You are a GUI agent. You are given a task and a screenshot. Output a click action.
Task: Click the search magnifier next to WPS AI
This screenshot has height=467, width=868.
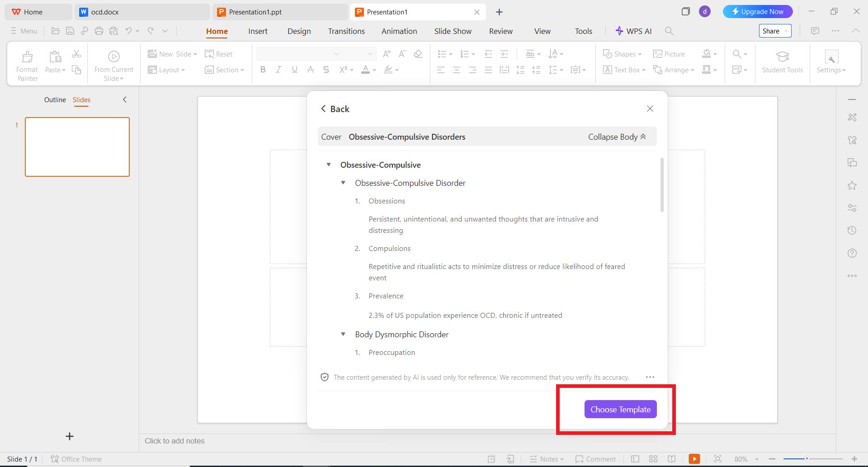click(x=669, y=31)
